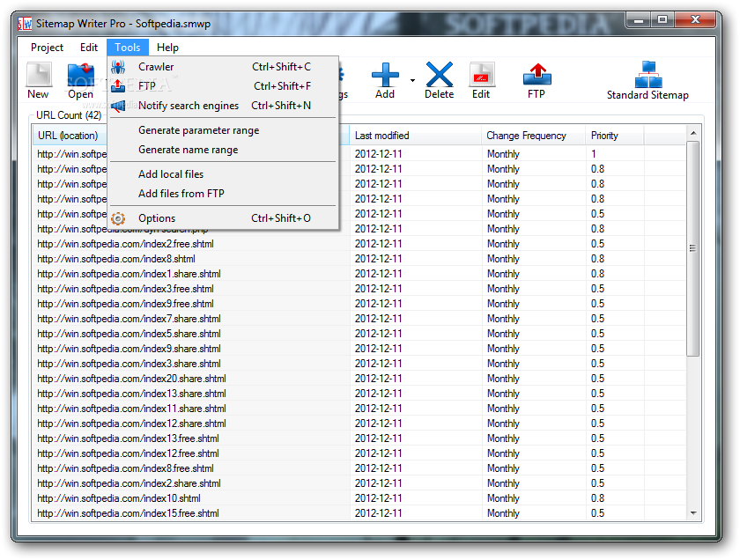Open the Edit menu
740x560 pixels.
click(89, 48)
